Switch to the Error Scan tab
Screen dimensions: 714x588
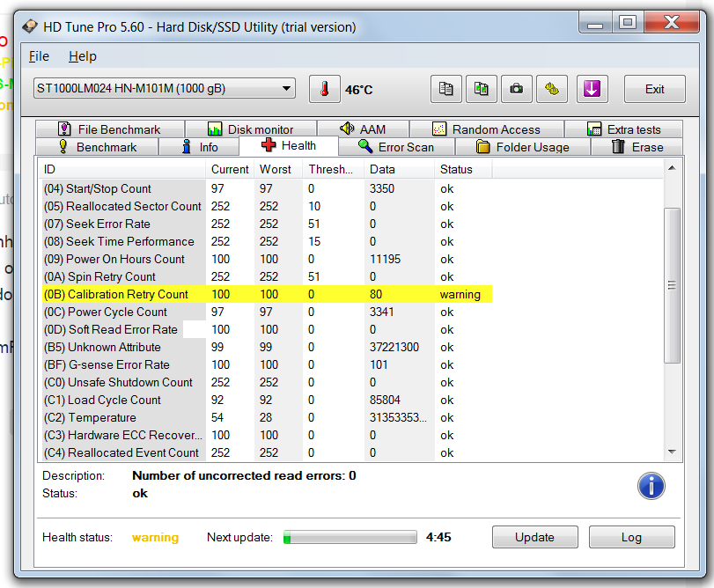point(396,147)
